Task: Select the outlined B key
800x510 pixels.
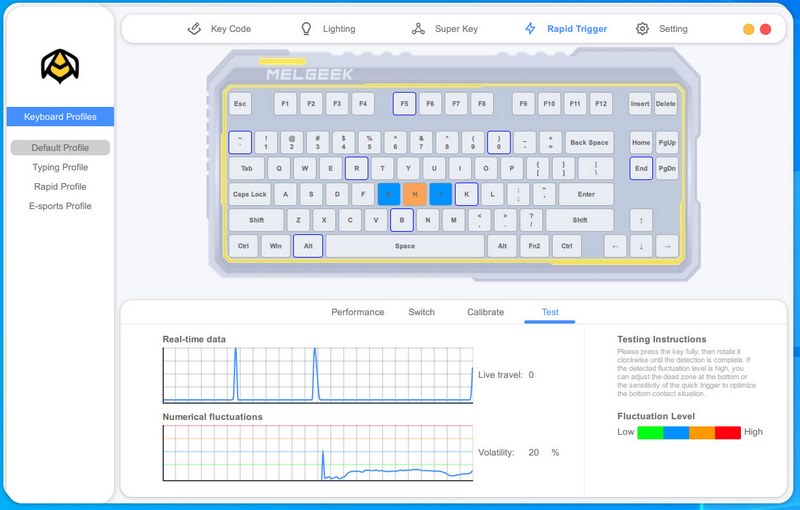Action: [x=402, y=220]
